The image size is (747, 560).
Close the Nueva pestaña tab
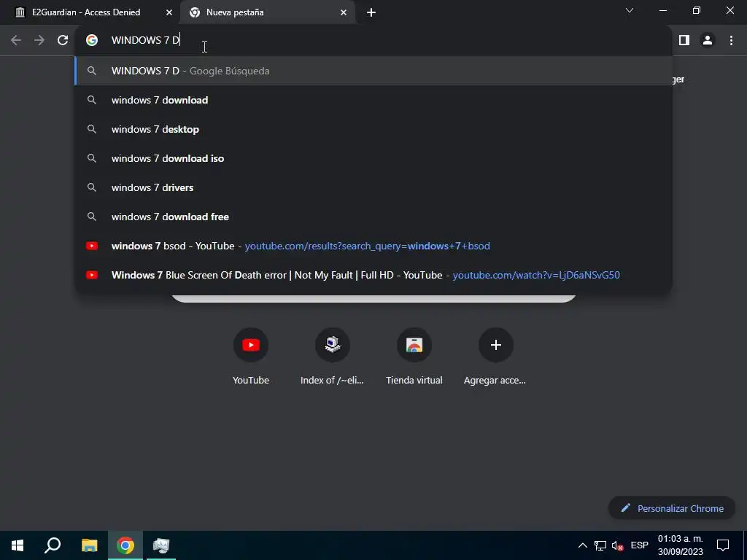coord(344,12)
